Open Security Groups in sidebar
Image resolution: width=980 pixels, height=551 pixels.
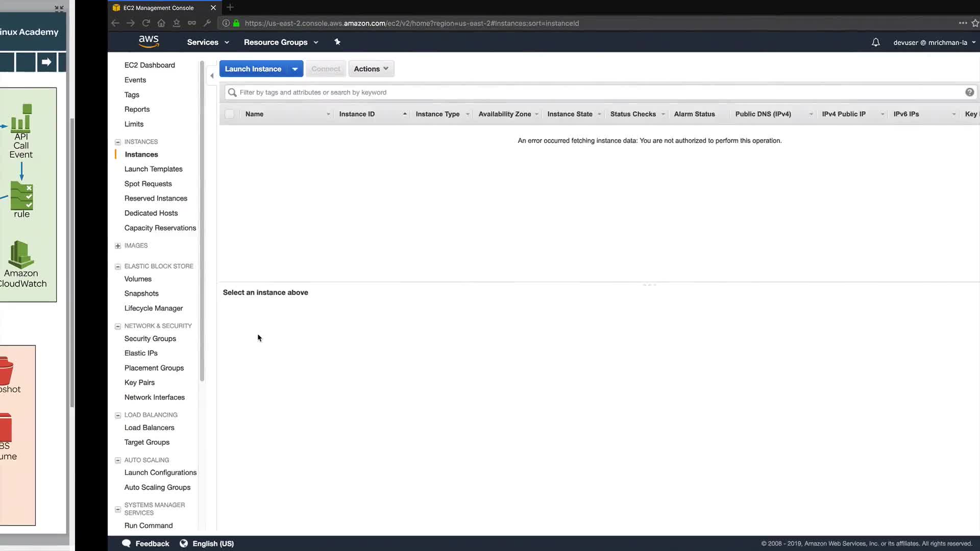coord(150,338)
